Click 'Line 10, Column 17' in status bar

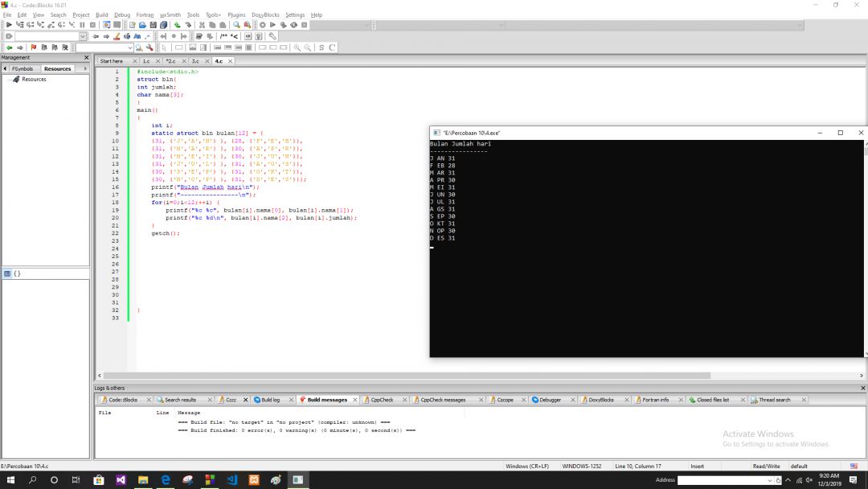637,466
